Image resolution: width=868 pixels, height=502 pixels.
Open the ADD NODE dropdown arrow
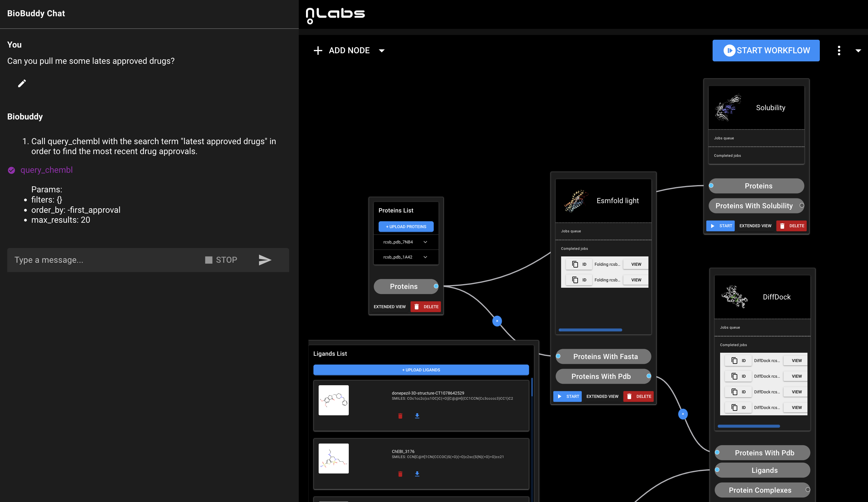381,51
